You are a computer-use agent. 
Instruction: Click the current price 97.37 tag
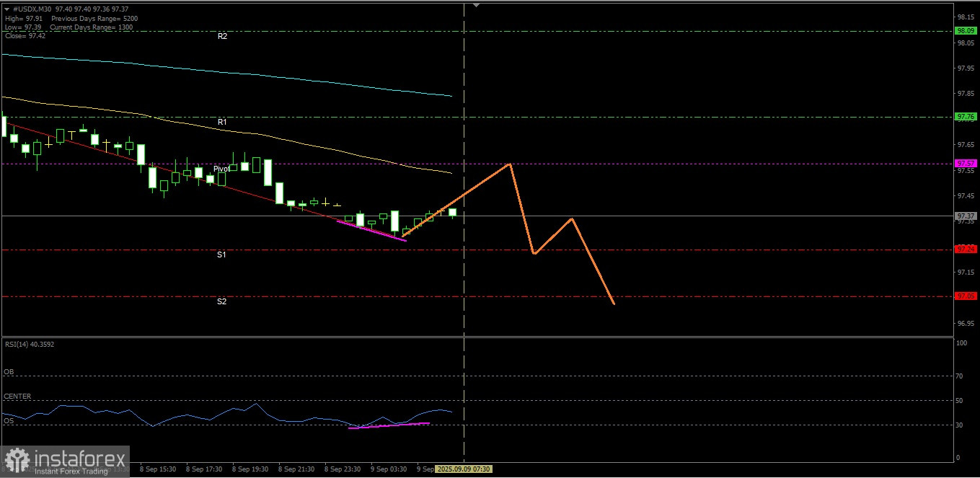click(x=966, y=216)
